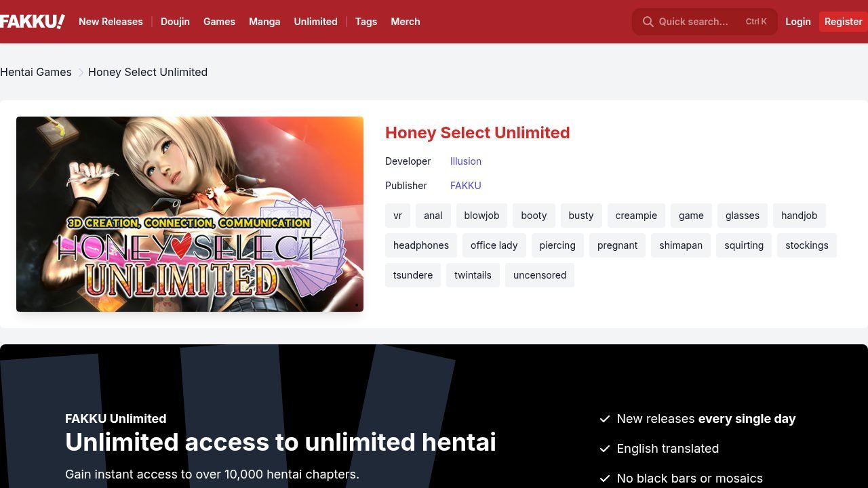The height and width of the screenshot is (488, 868).
Task: Click the Honey Select Unlimited title
Action: tap(477, 133)
